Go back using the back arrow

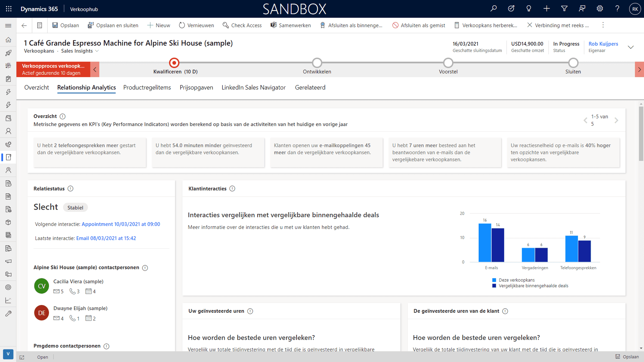(24, 25)
